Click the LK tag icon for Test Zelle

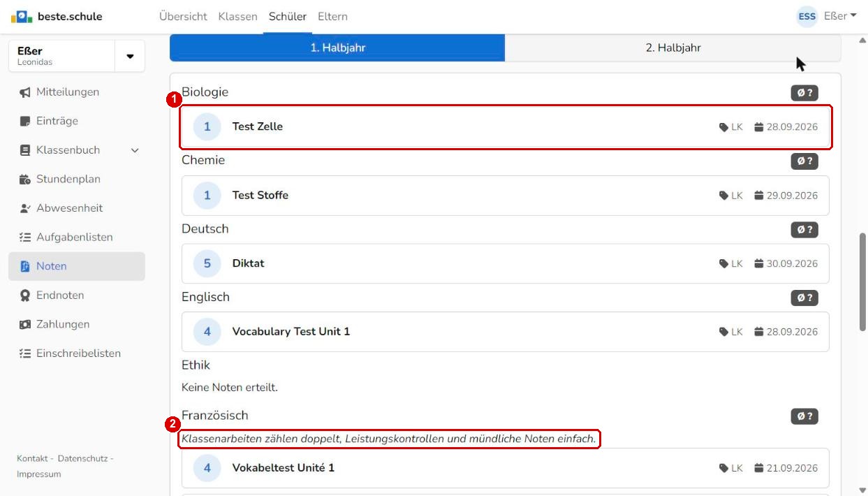point(723,127)
